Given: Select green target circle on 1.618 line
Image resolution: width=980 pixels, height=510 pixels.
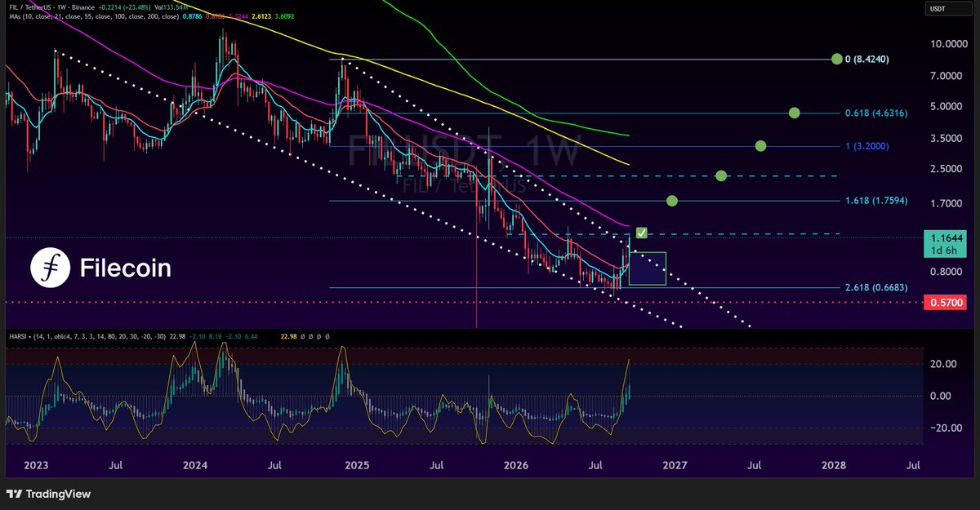Looking at the screenshot, I should (672, 201).
